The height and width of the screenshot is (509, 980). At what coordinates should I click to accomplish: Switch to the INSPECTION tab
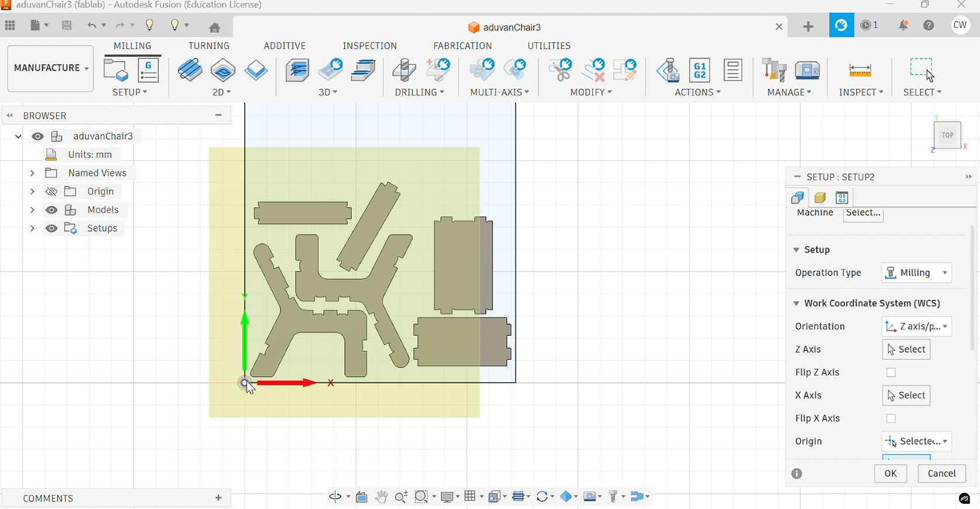click(x=369, y=46)
